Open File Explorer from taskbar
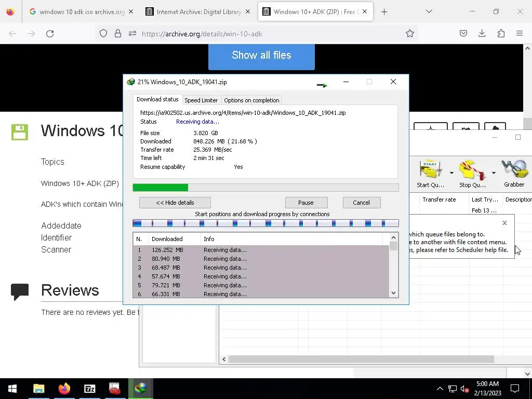Viewport: 532px width, 399px height. [38, 389]
